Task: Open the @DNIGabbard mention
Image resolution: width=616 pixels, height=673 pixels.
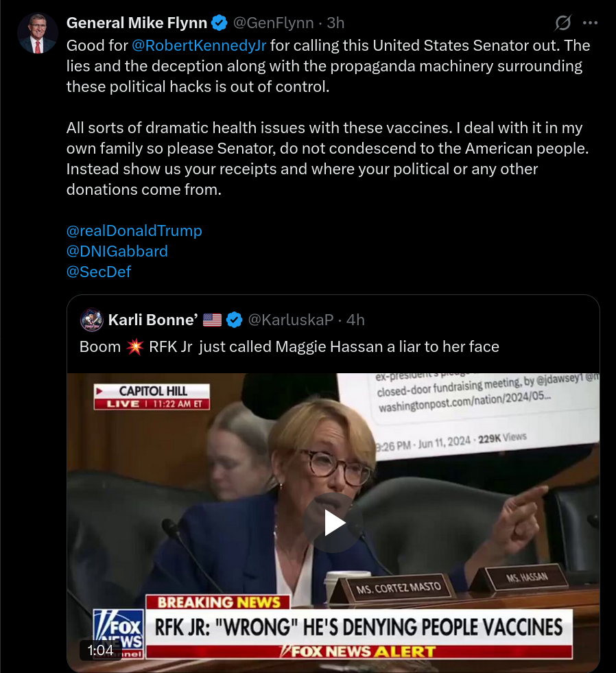Action: coord(117,252)
